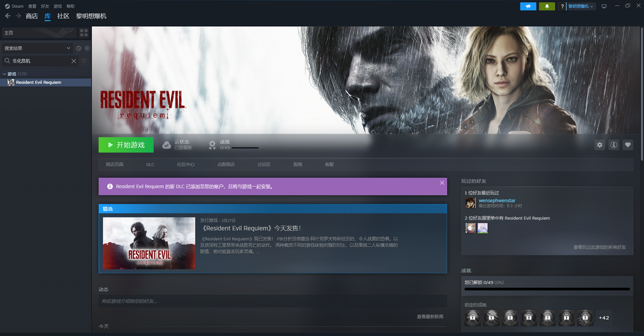This screenshot has width=644, height=336.
Task: Select Resident Evil Requiem in game list
Action: (x=45, y=82)
